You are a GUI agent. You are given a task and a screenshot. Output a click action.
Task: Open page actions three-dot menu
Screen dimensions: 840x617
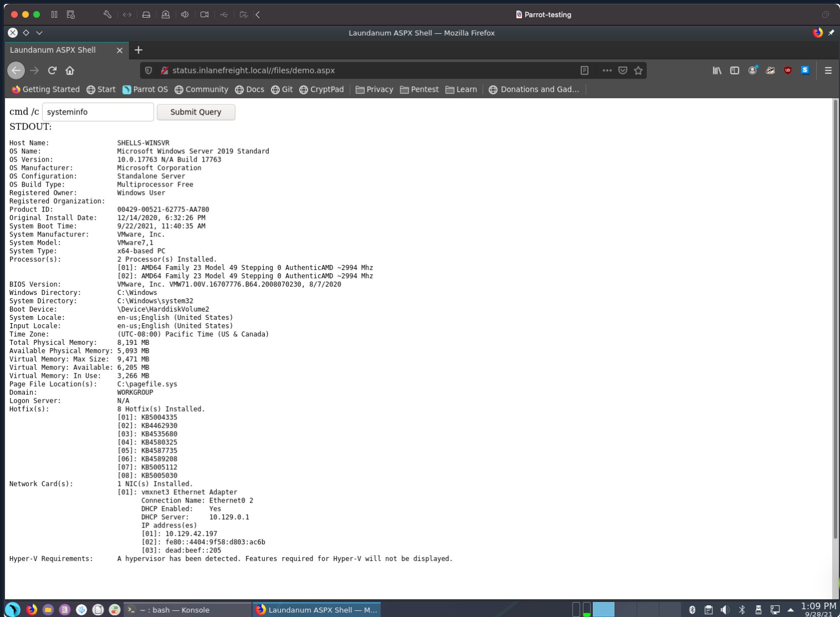click(607, 71)
